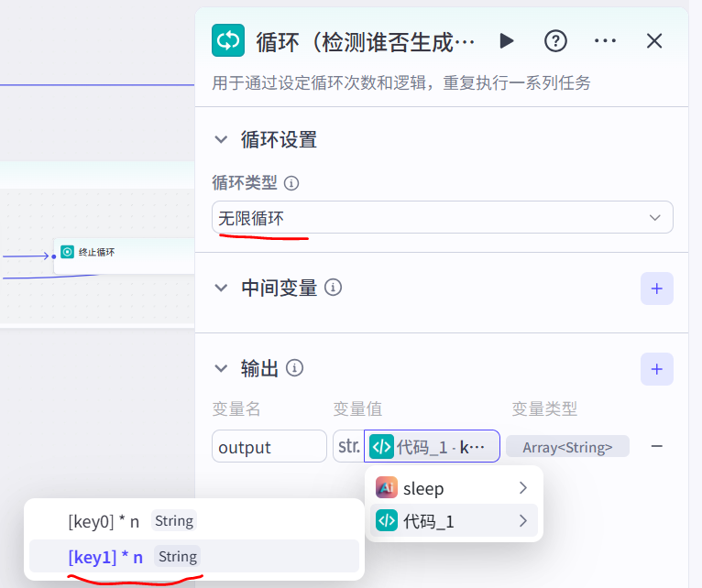
Task: Run the loop node with the play button
Action: tap(507, 40)
